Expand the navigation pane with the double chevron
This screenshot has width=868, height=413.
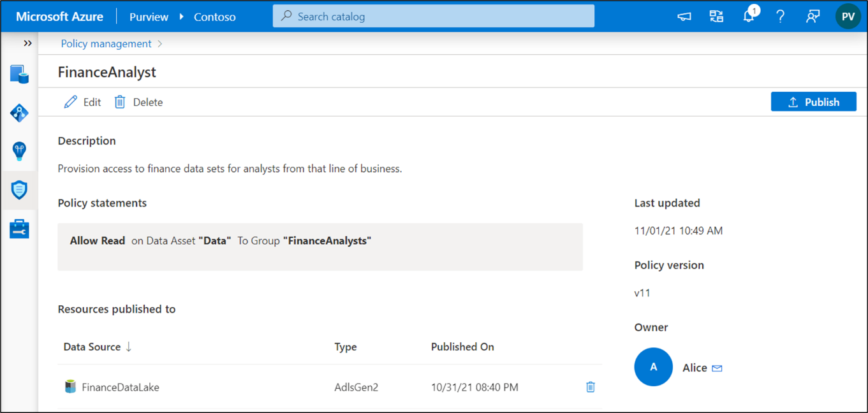pyautogui.click(x=27, y=43)
